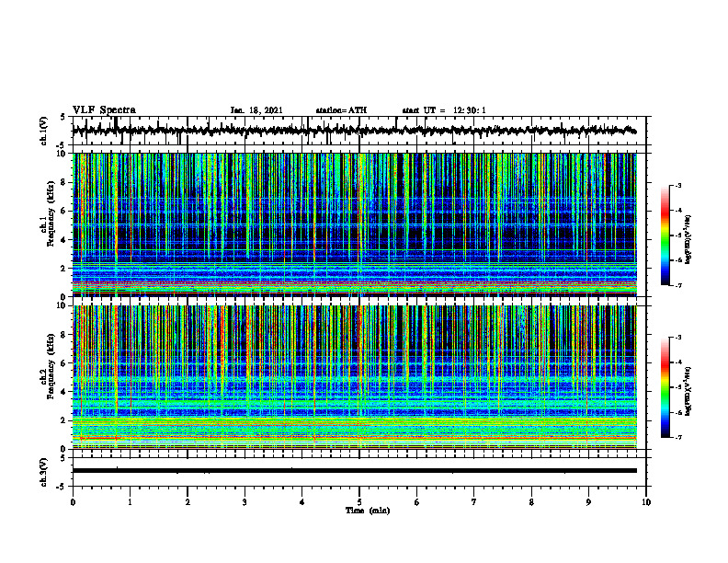Click the ch.1 voltage waveform trace
Image resolution: width=728 pixels, height=563 pixels.
355,131
